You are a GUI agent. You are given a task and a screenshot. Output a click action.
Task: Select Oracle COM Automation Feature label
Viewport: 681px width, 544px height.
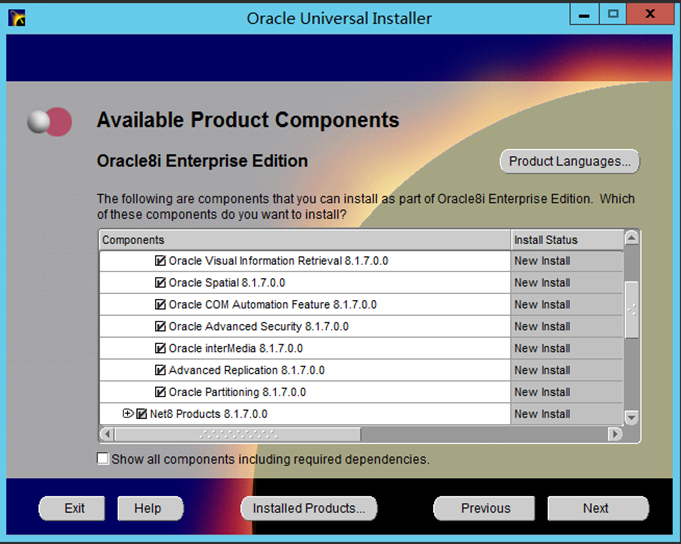[x=272, y=304]
